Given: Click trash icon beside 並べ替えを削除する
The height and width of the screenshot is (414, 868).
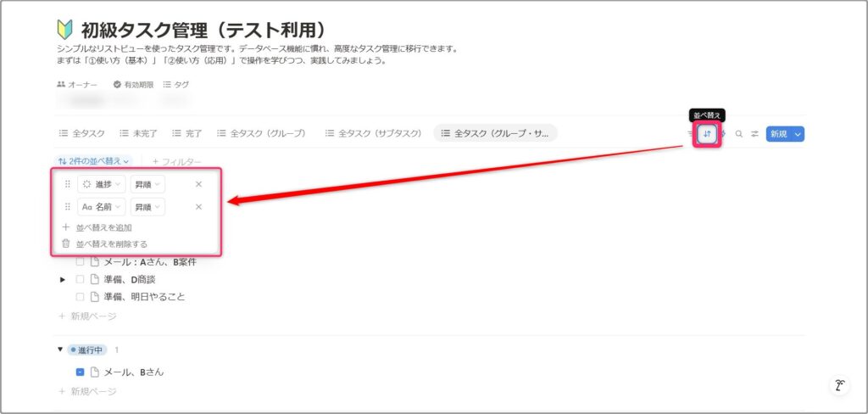Looking at the screenshot, I should 66,243.
